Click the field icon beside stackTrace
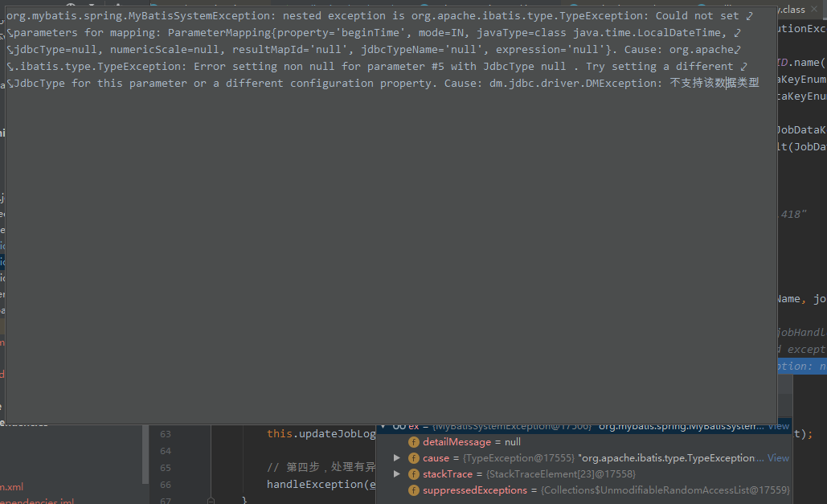The image size is (827, 504). tap(414, 474)
